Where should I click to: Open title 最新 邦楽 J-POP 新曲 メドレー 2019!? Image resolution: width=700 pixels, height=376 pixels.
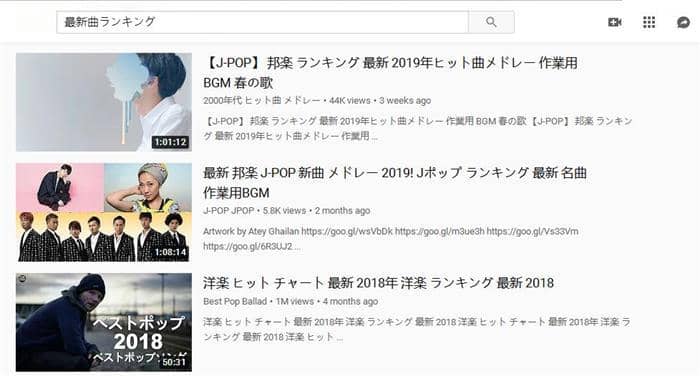pos(395,182)
